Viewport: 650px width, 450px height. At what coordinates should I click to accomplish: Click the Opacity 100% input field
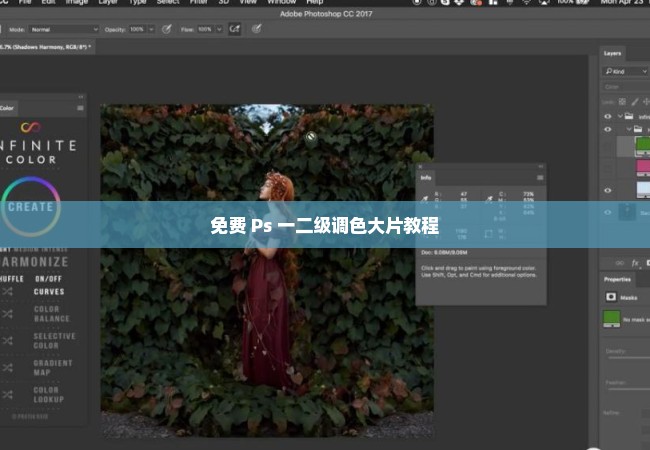[x=137, y=29]
